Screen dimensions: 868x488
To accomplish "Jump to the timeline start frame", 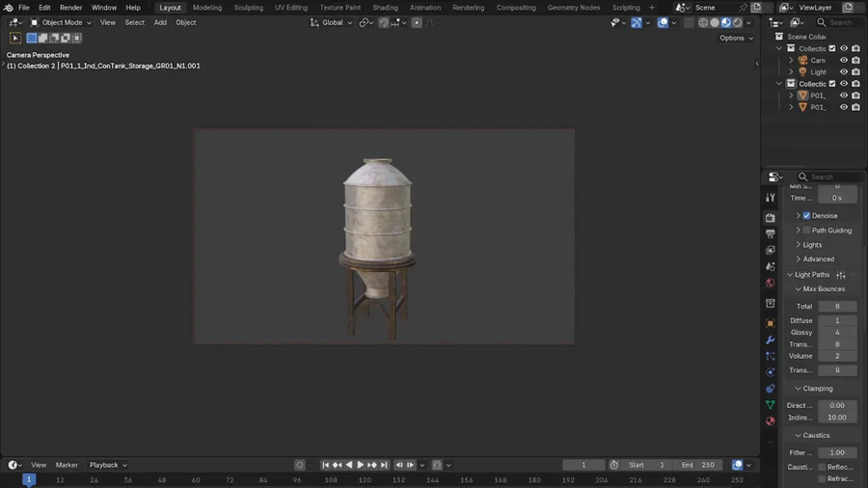I will [326, 465].
